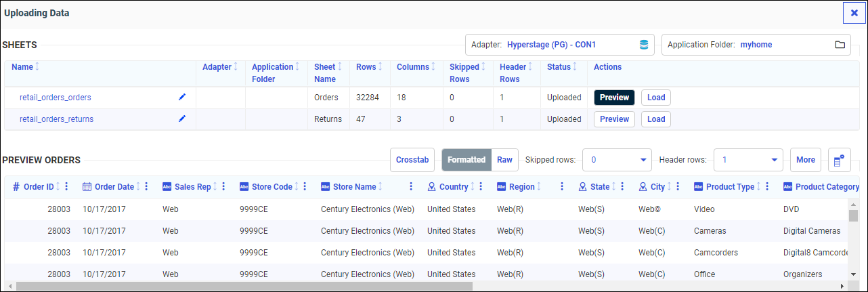Select the Formatted preview mode
Viewport: 868px width, 292px height.
tap(466, 160)
